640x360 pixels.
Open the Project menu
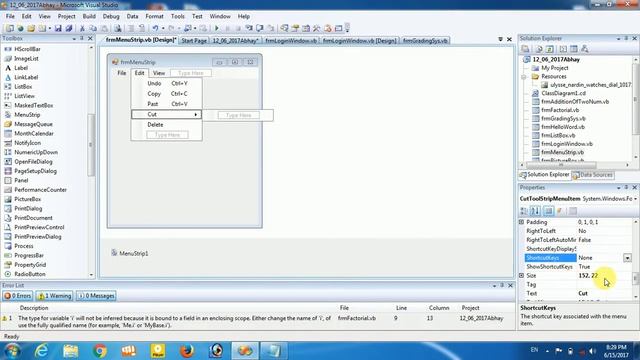pos(67,16)
